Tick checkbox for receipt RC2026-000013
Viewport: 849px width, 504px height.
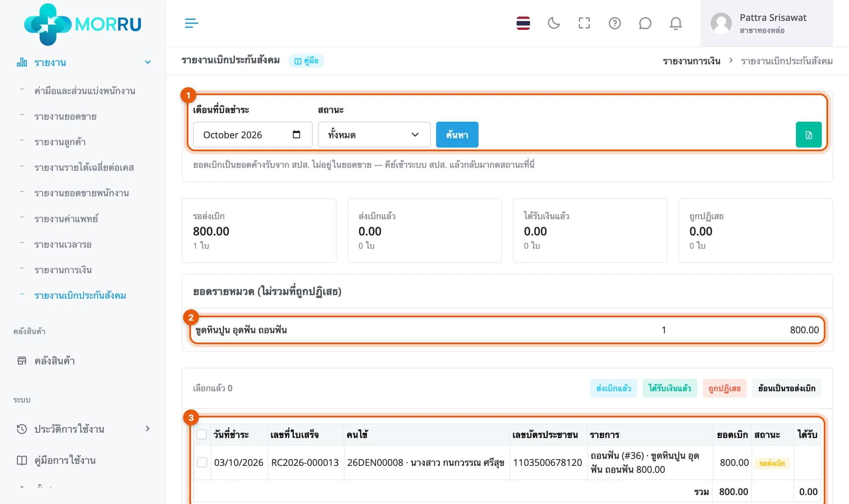click(202, 462)
